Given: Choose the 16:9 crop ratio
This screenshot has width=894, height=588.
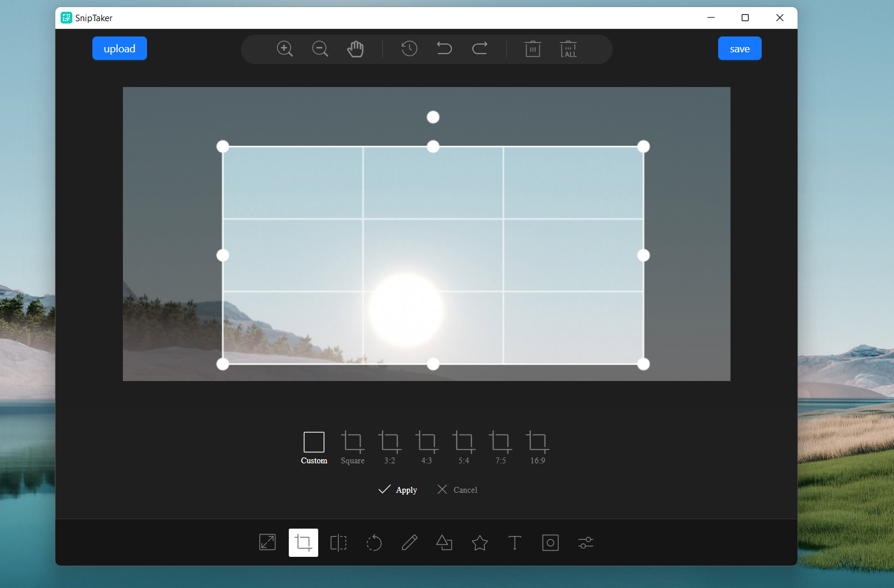Looking at the screenshot, I should pos(538,448).
